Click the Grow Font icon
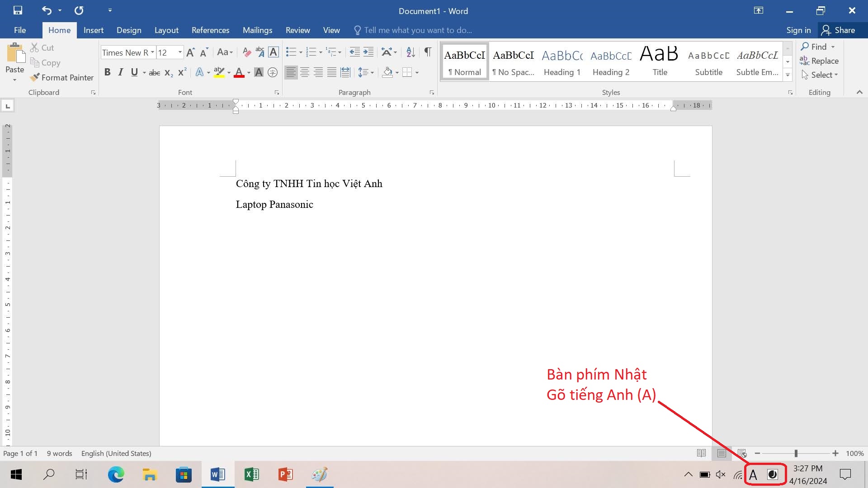Screen dimensions: 868x488 190,52
